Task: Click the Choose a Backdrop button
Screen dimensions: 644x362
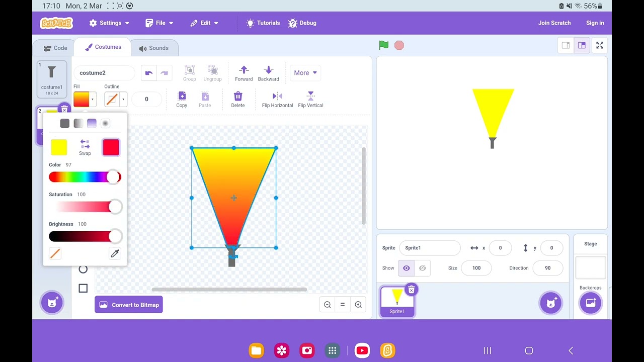Action: [x=591, y=303]
